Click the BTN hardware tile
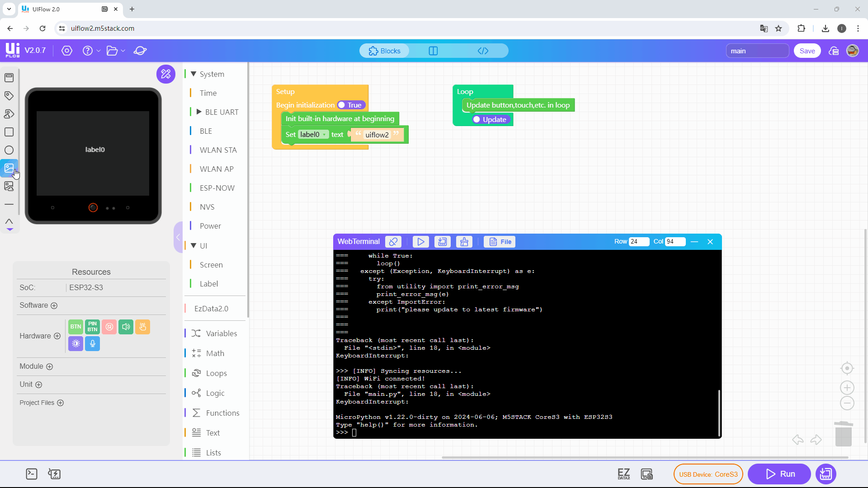868x488 pixels. (x=75, y=327)
